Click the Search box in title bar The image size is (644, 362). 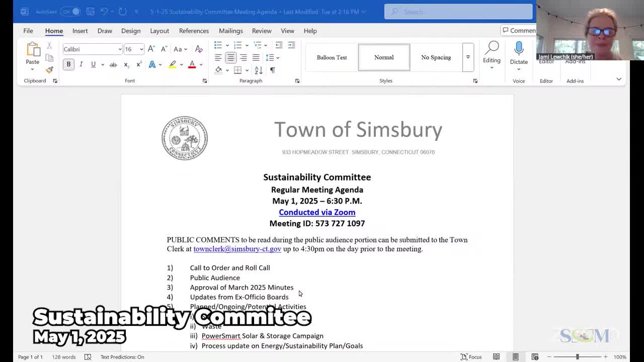pyautogui.click(x=458, y=11)
